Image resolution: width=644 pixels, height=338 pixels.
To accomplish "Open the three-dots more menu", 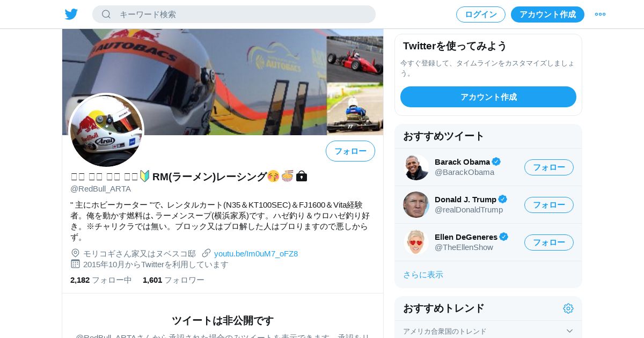I will click(600, 14).
